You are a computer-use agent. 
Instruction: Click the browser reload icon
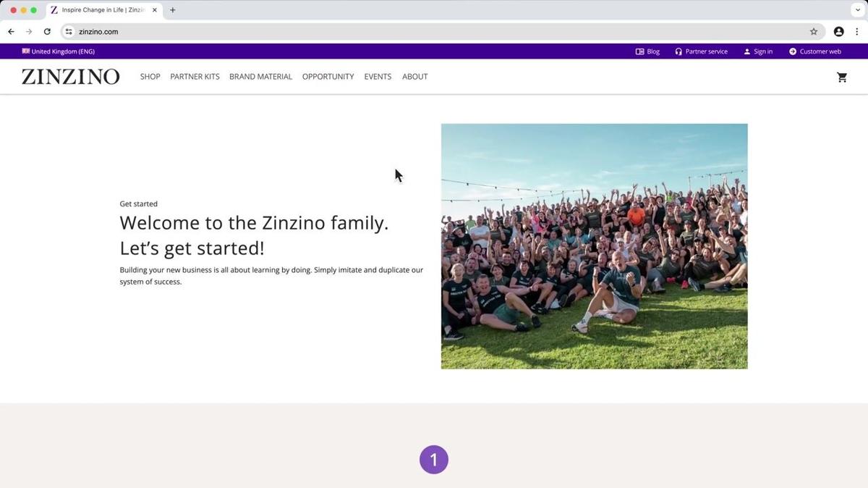(x=47, y=32)
